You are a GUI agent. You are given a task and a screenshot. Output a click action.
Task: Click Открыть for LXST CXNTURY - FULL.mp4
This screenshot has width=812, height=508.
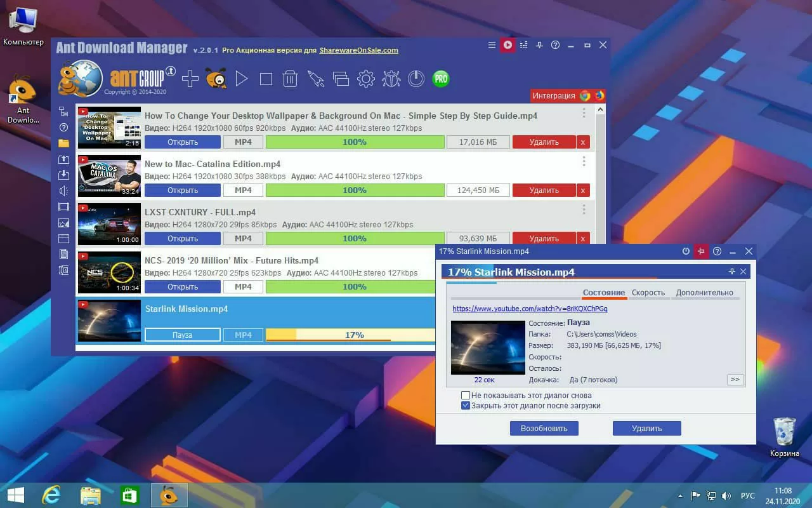click(183, 238)
